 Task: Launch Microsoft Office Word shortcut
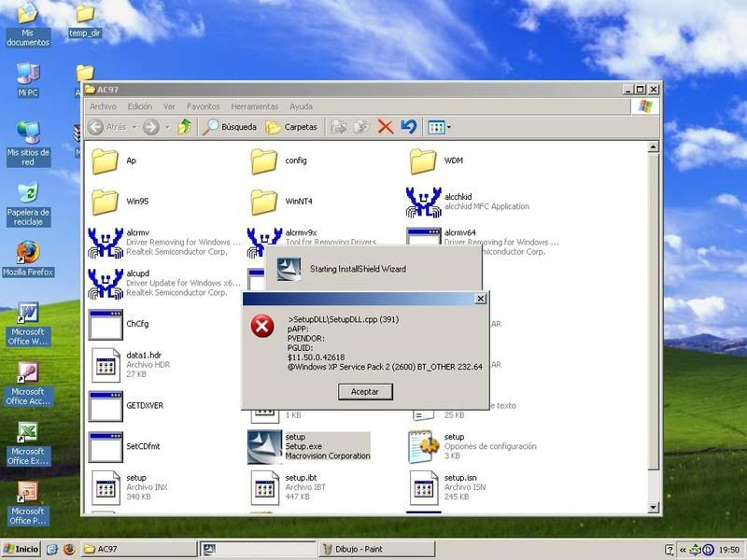point(28,324)
